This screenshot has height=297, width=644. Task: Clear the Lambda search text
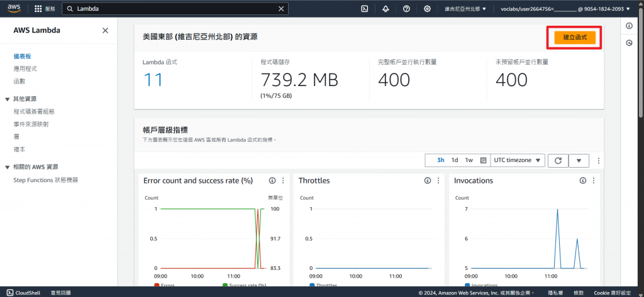(x=281, y=9)
